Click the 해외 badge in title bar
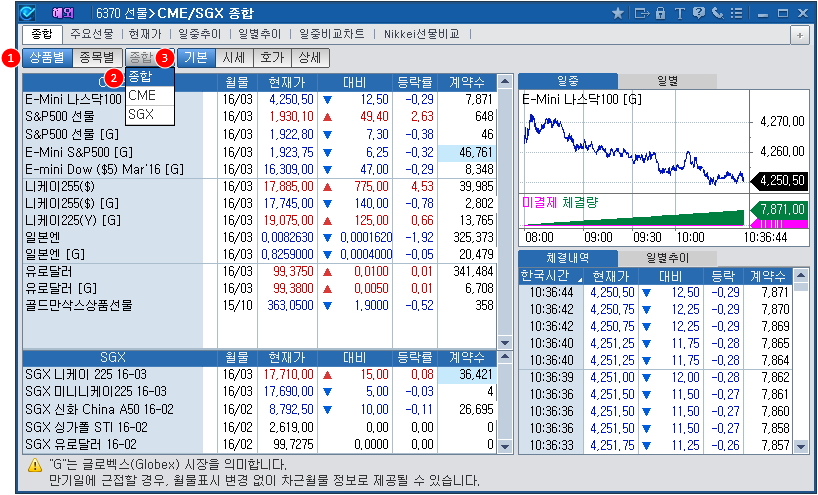The height and width of the screenshot is (495, 818). (x=63, y=13)
